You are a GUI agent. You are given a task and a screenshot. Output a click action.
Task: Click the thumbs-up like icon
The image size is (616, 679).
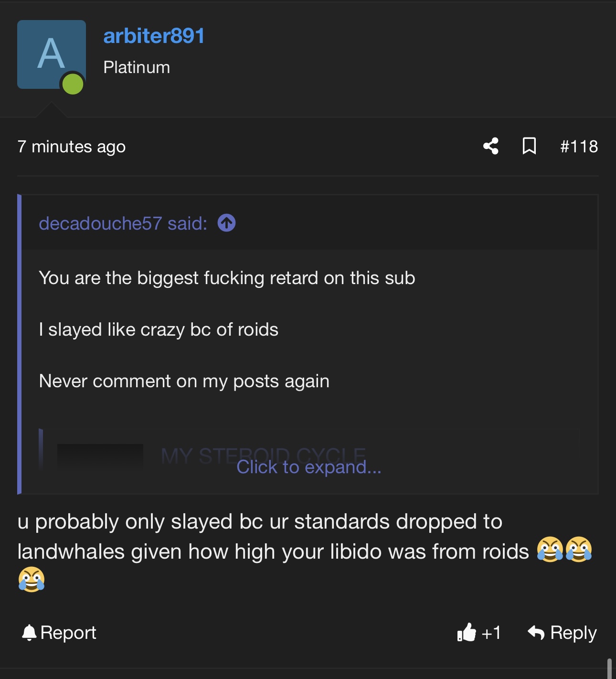[x=467, y=633]
